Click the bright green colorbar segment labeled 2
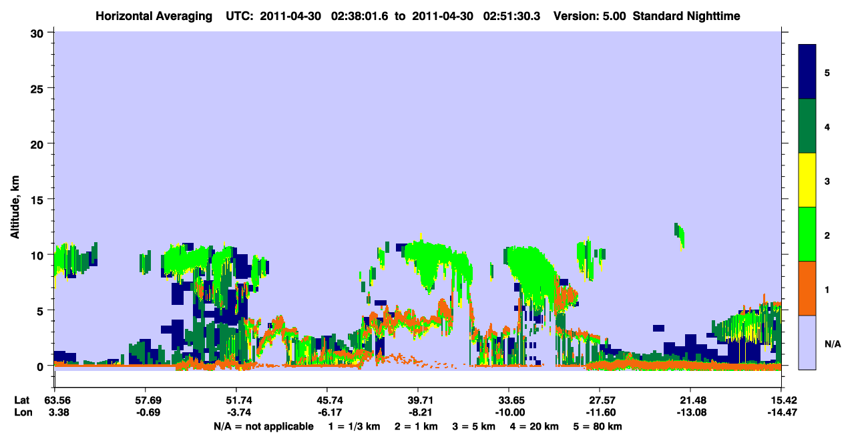Screen dimensions: 868x445 807,234
